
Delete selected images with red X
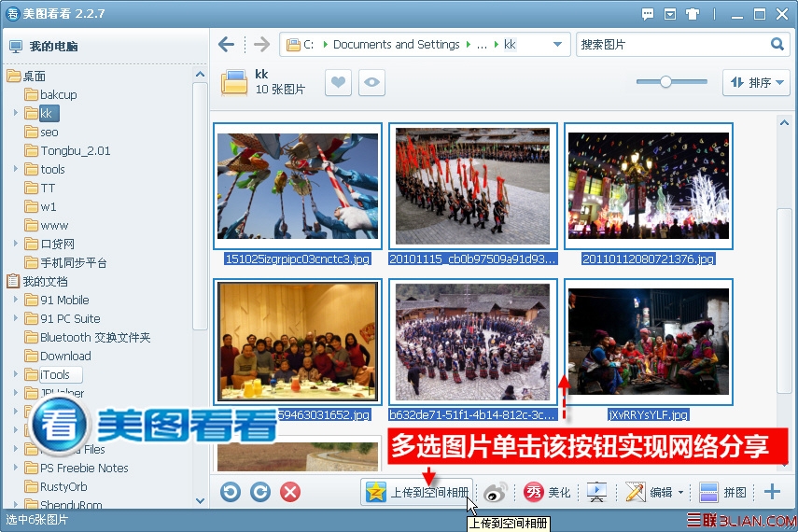[x=290, y=492]
